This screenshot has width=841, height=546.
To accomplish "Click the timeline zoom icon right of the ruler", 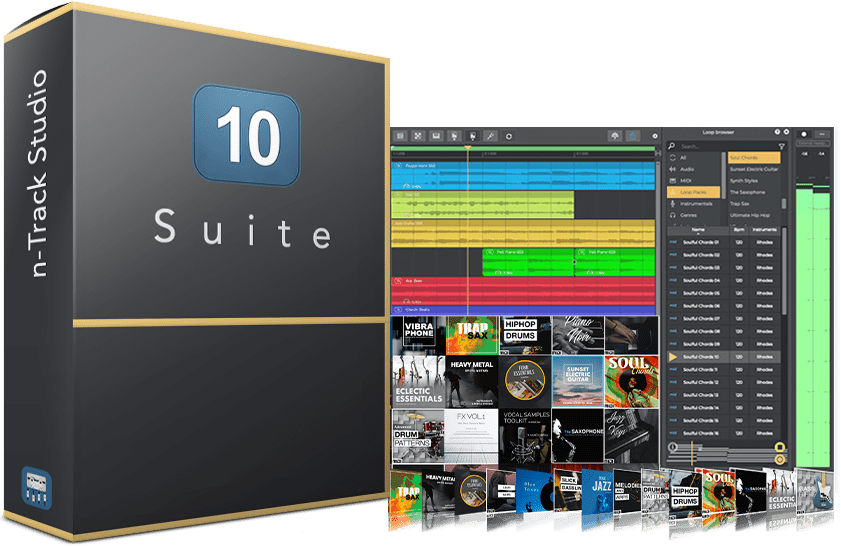I will (658, 154).
